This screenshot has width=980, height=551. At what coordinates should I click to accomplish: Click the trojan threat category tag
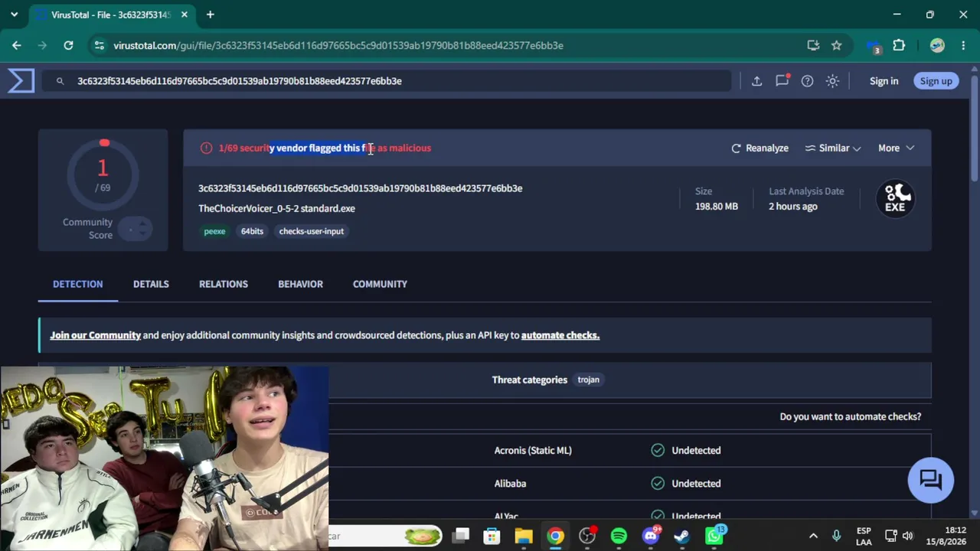pos(588,380)
